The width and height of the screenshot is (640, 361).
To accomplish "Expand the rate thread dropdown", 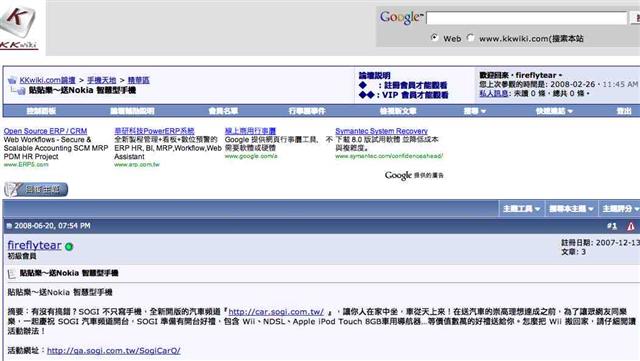I will (620, 209).
